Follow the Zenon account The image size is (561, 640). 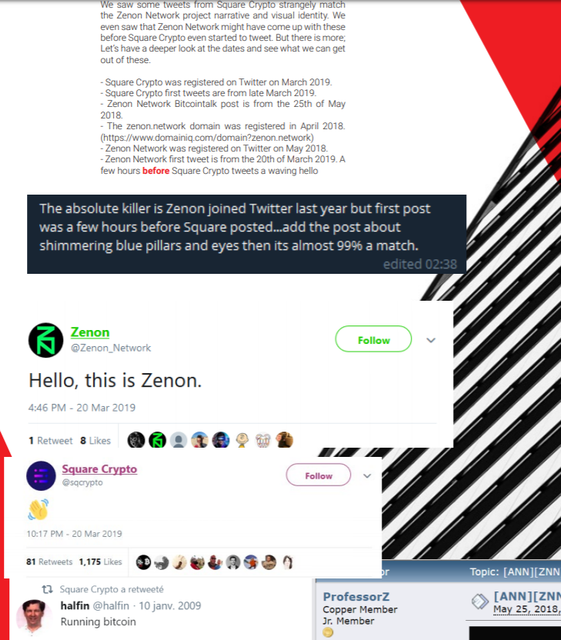point(374,339)
